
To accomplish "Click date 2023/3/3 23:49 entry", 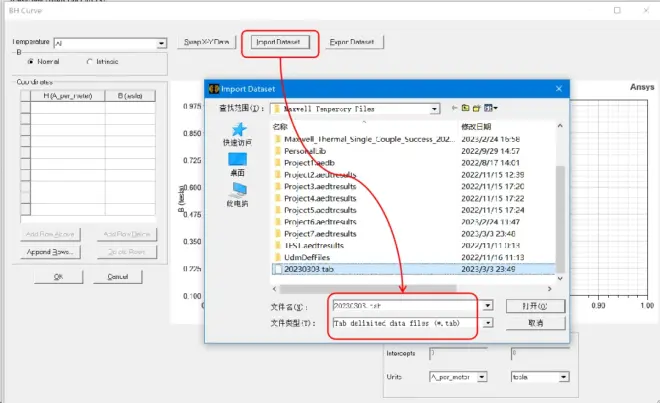I will pyautogui.click(x=488, y=269).
